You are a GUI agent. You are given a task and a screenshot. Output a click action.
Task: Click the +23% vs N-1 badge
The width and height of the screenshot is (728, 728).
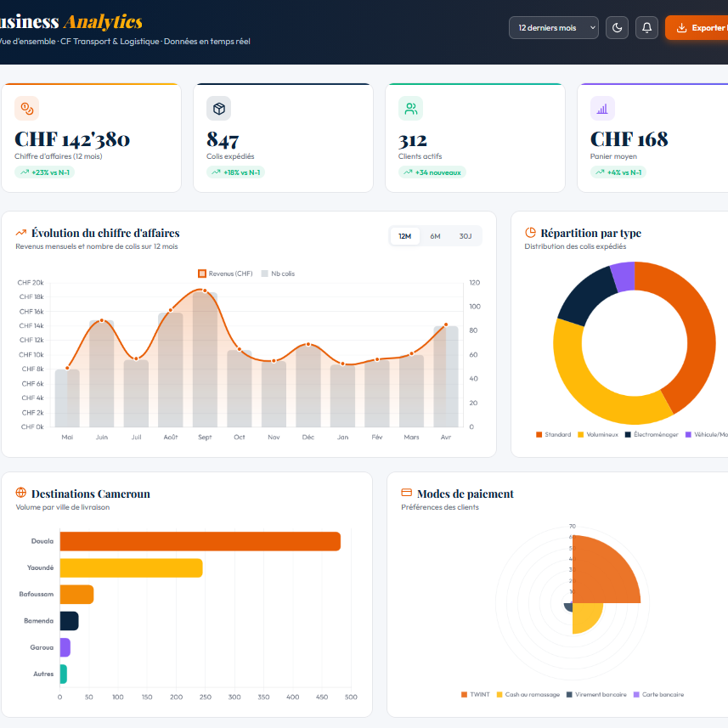pos(44,172)
